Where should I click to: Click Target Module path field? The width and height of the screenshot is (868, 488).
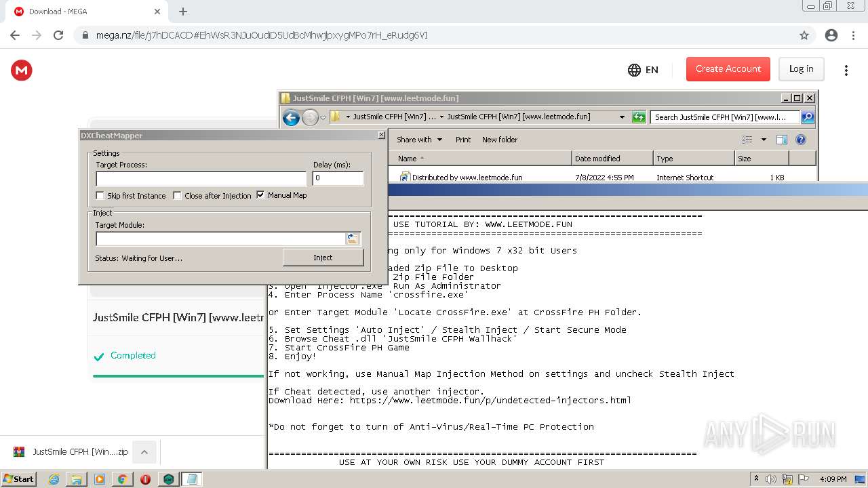point(221,239)
